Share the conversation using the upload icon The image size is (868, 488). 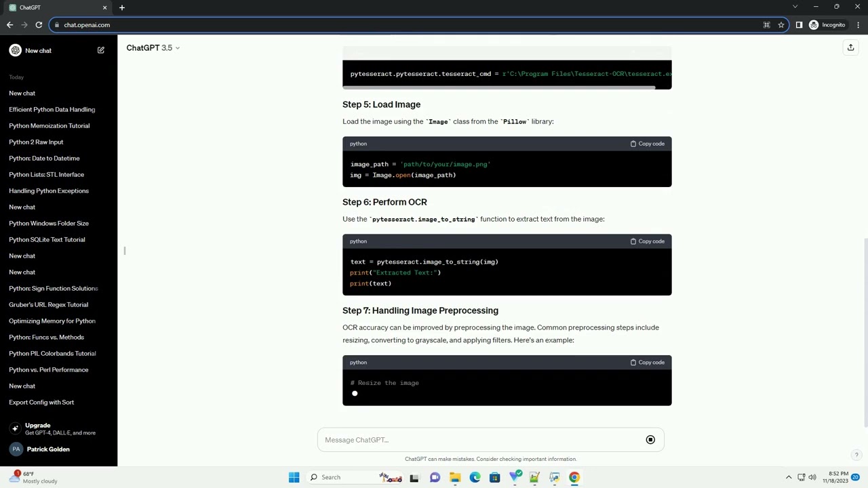click(x=850, y=47)
